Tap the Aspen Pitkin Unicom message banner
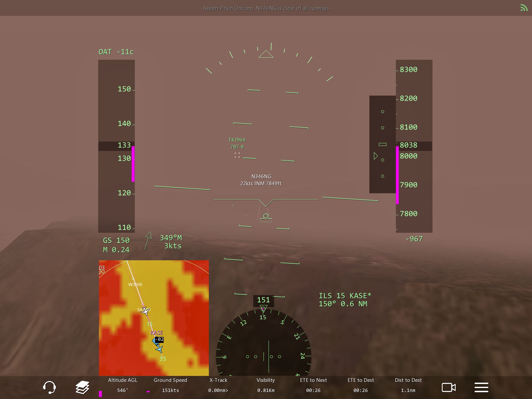532x399 pixels. [x=266, y=8]
